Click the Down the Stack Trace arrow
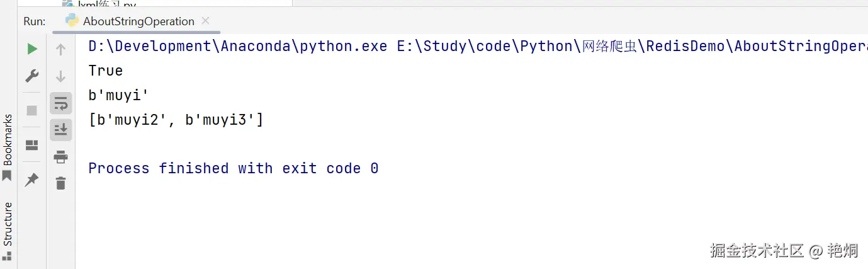Image resolution: width=868 pixels, height=269 pixels. point(61,76)
